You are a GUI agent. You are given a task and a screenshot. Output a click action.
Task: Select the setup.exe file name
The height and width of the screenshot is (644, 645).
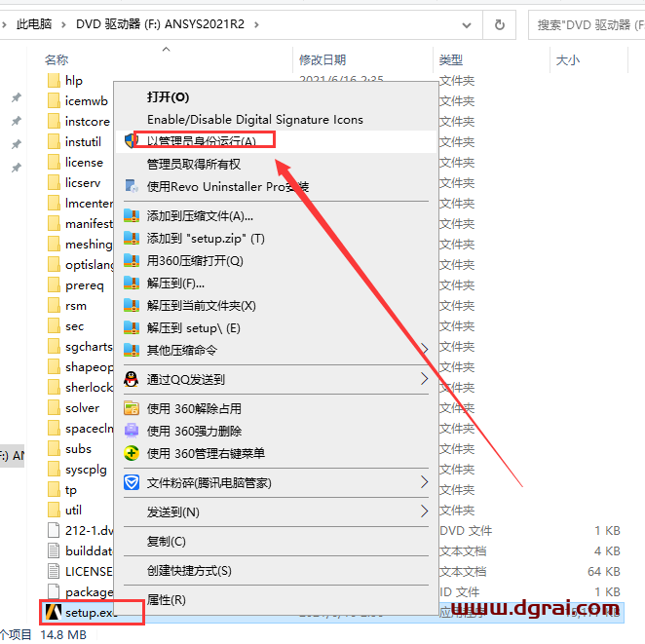tap(92, 613)
